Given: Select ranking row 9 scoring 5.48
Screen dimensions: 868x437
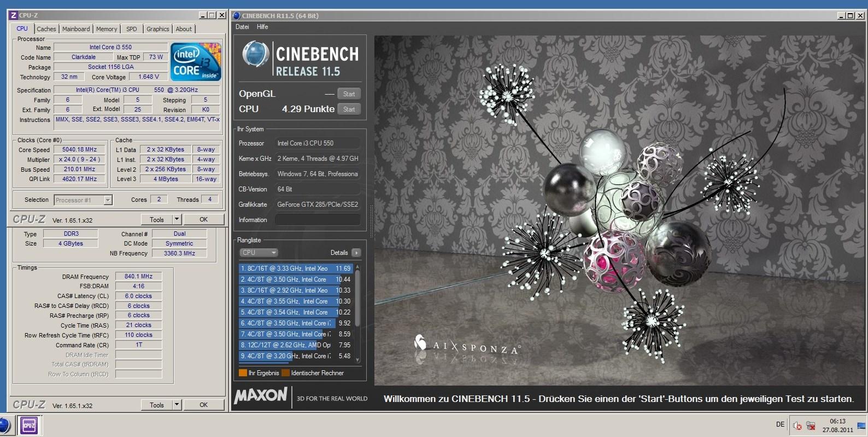Looking at the screenshot, I should coord(296,356).
